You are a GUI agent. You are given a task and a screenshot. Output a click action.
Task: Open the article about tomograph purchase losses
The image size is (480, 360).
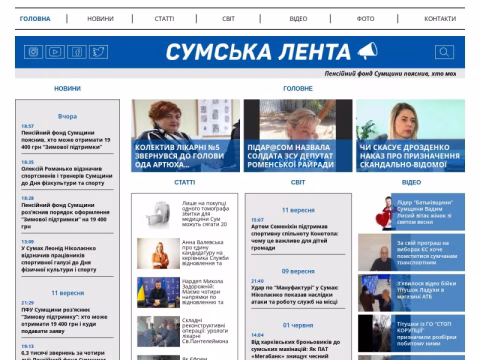(206, 214)
